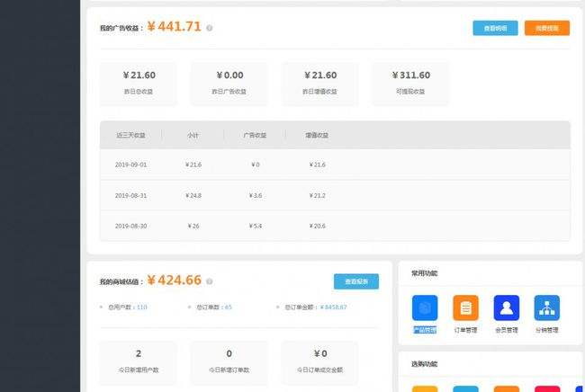Click the ¥311.60 withdrawable earnings card
Image resolution: width=585 pixels, height=392 pixels.
411,82
